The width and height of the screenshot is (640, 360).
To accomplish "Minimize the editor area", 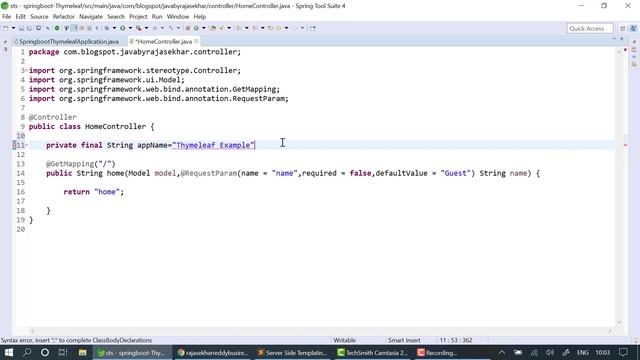I will (614, 39).
